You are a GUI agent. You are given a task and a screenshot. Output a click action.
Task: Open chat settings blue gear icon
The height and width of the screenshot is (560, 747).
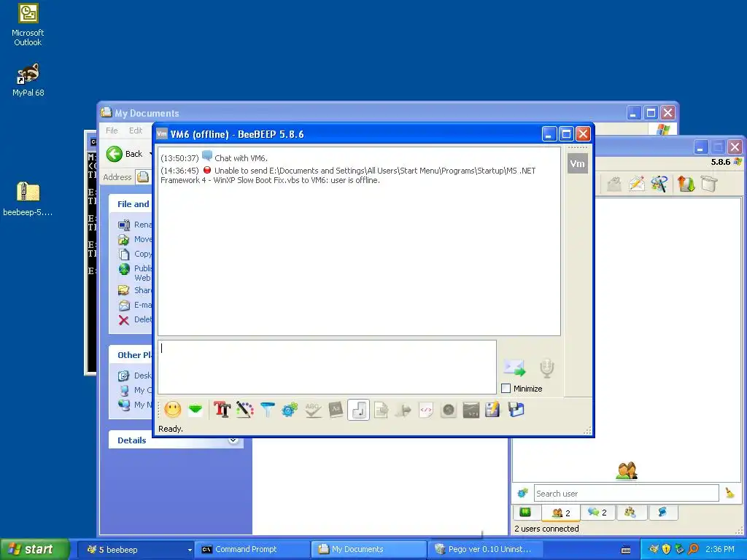click(290, 410)
